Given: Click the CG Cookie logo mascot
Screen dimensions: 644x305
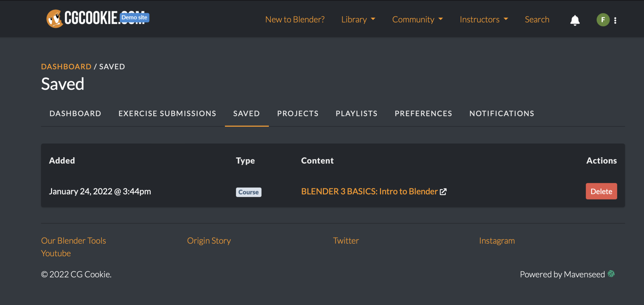Looking at the screenshot, I should [55, 19].
